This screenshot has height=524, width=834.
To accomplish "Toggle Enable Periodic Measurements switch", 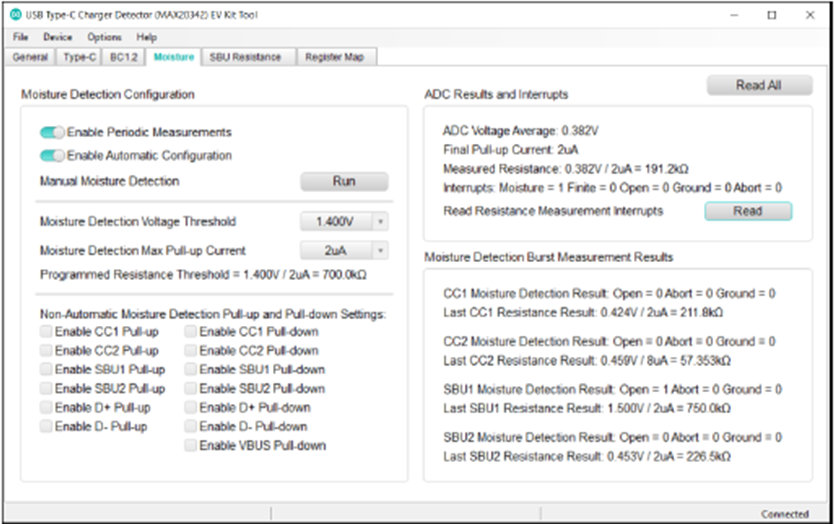I will pyautogui.click(x=52, y=132).
